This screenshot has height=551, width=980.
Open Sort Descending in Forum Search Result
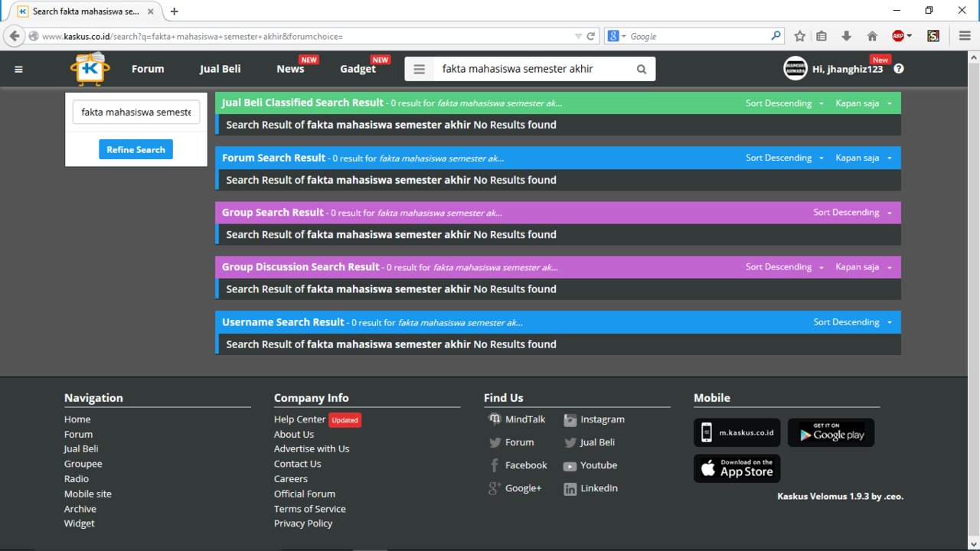pyautogui.click(x=785, y=158)
